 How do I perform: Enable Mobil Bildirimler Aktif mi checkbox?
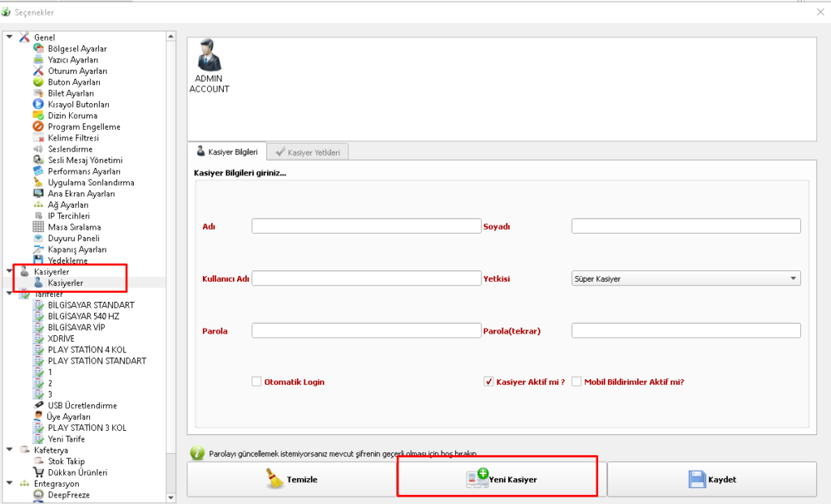[577, 381]
